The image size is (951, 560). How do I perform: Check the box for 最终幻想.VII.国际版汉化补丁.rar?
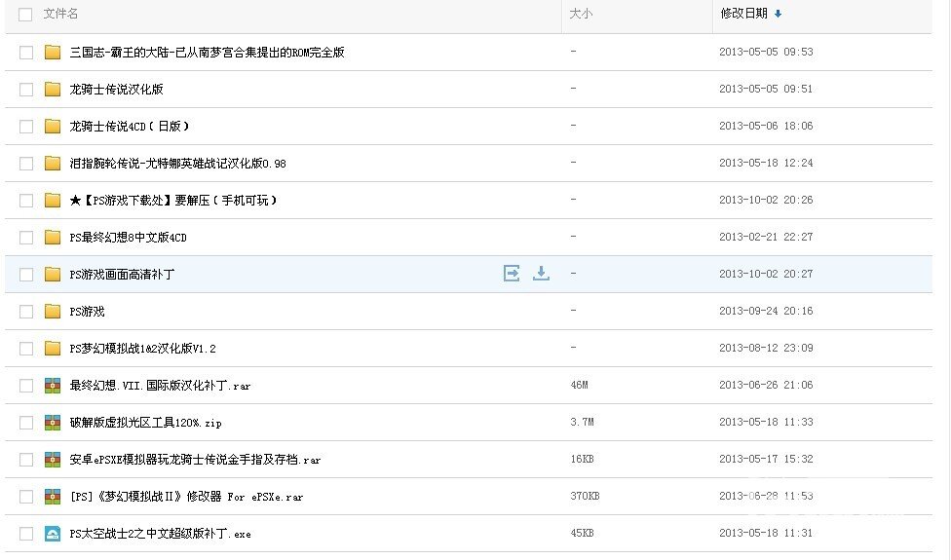(26, 386)
